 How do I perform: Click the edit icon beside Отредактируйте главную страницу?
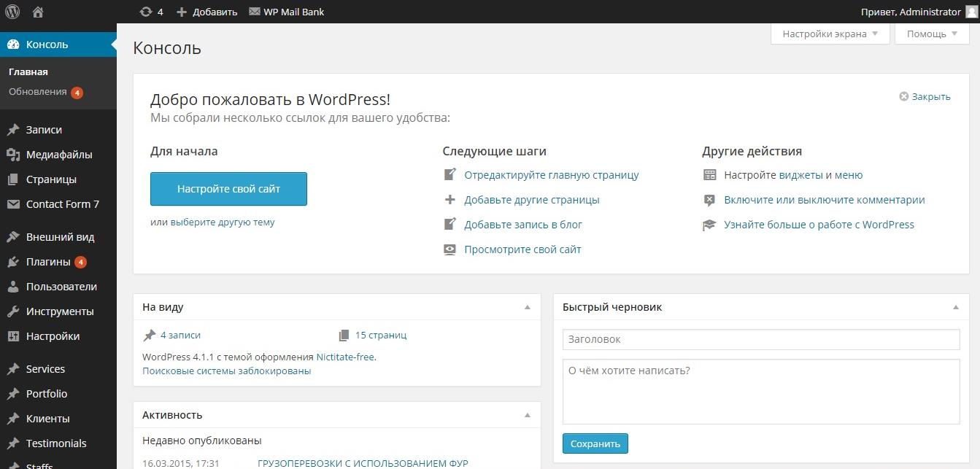point(450,175)
